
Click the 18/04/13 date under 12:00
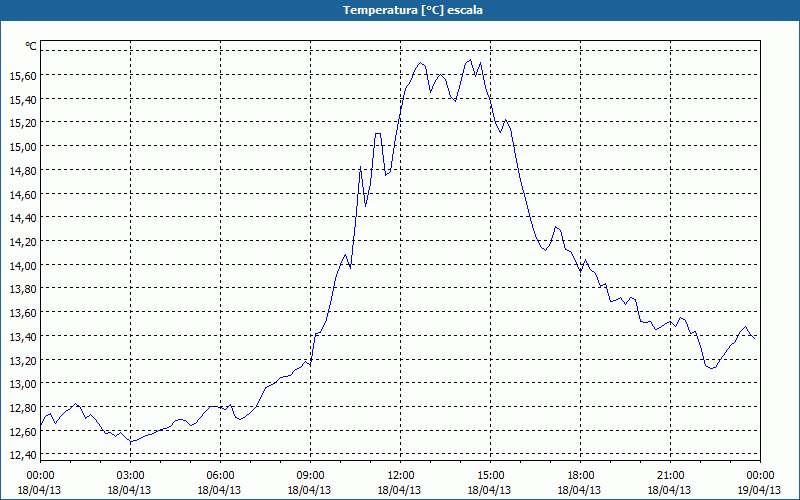pos(399,490)
